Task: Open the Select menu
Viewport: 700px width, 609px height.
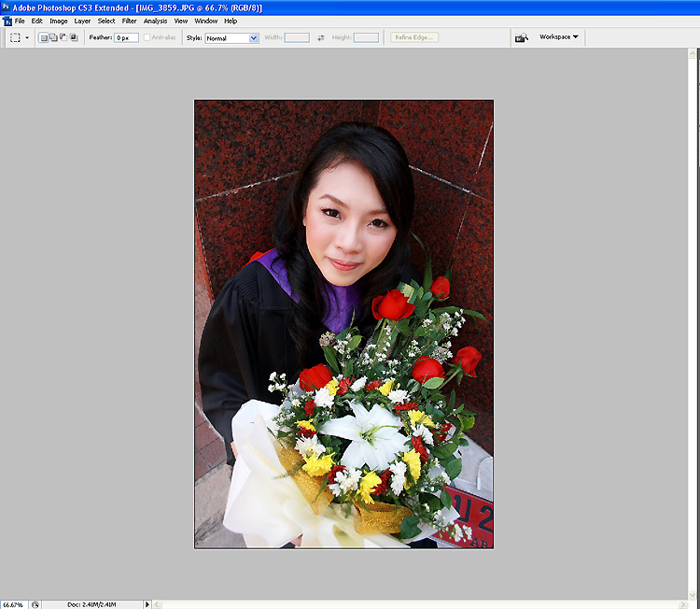Action: tap(106, 21)
